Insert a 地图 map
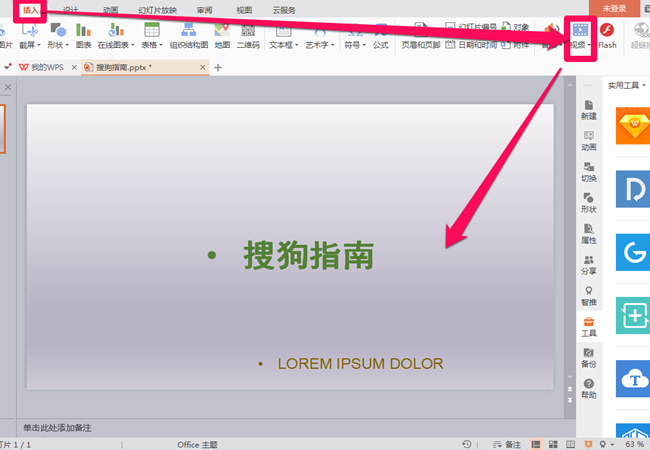This screenshot has width=650, height=450. (222, 36)
